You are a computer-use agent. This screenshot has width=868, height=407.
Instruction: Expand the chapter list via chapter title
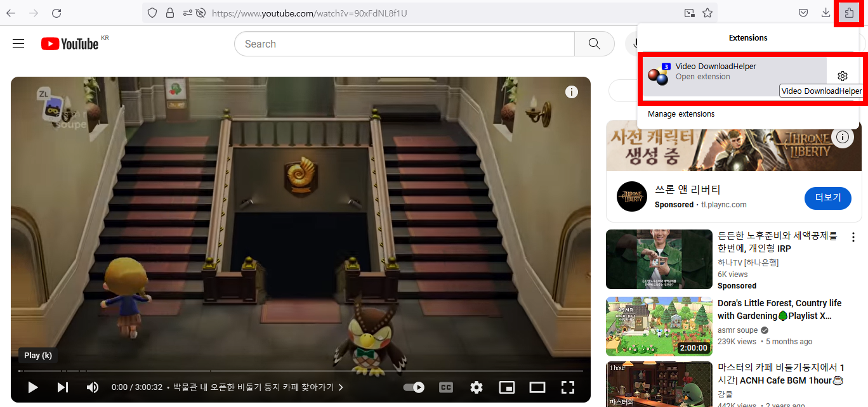(x=258, y=387)
